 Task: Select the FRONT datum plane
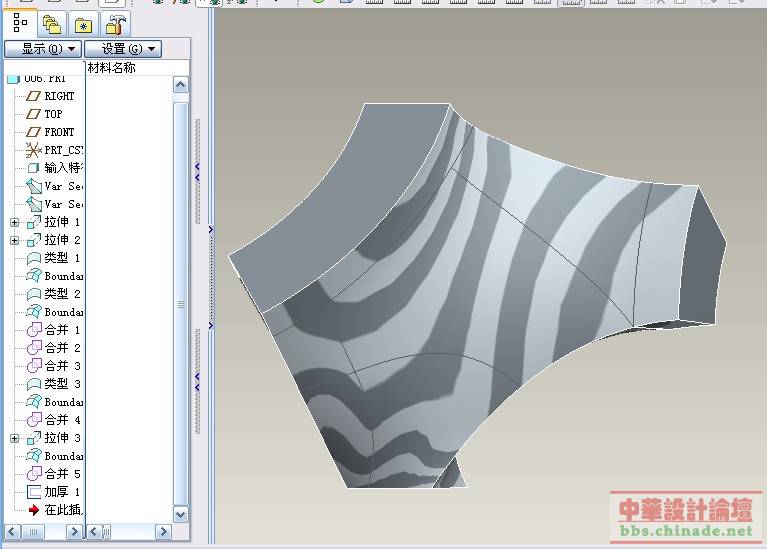(x=58, y=132)
